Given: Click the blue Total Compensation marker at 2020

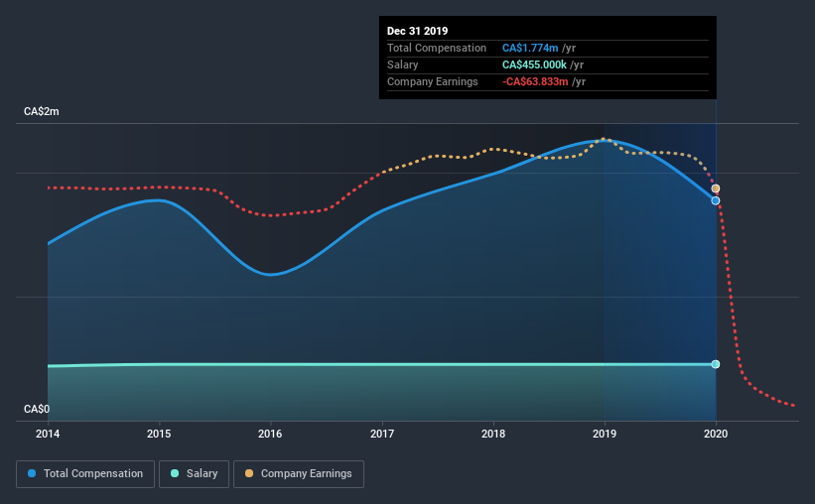Looking at the screenshot, I should tap(716, 200).
